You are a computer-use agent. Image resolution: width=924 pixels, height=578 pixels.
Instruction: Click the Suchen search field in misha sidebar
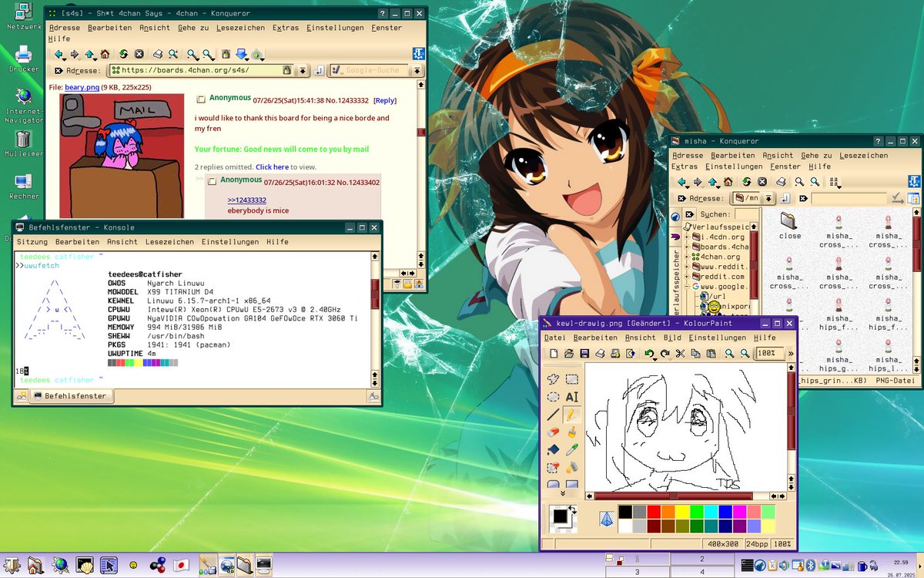pos(746,214)
